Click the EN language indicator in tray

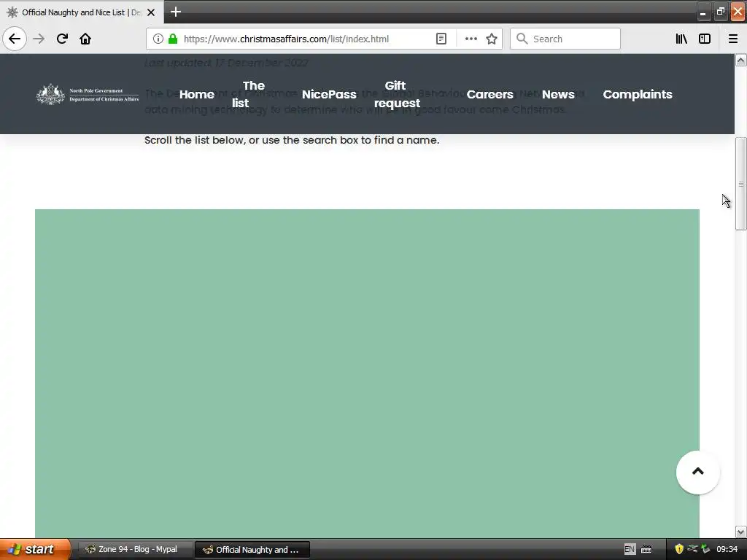click(x=630, y=549)
